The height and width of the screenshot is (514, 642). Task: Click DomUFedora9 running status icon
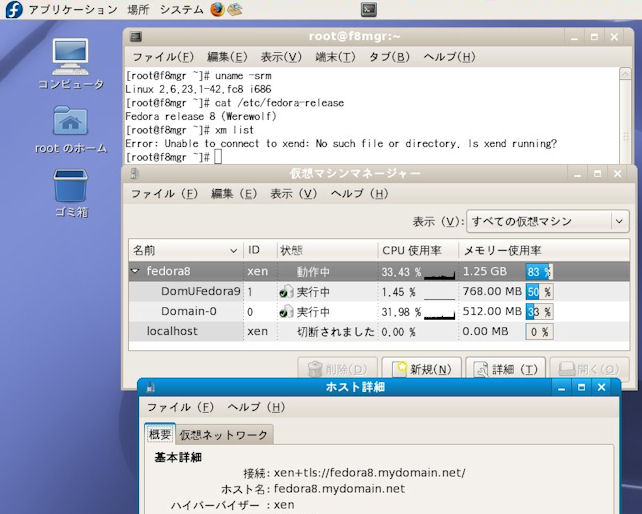coord(286,292)
